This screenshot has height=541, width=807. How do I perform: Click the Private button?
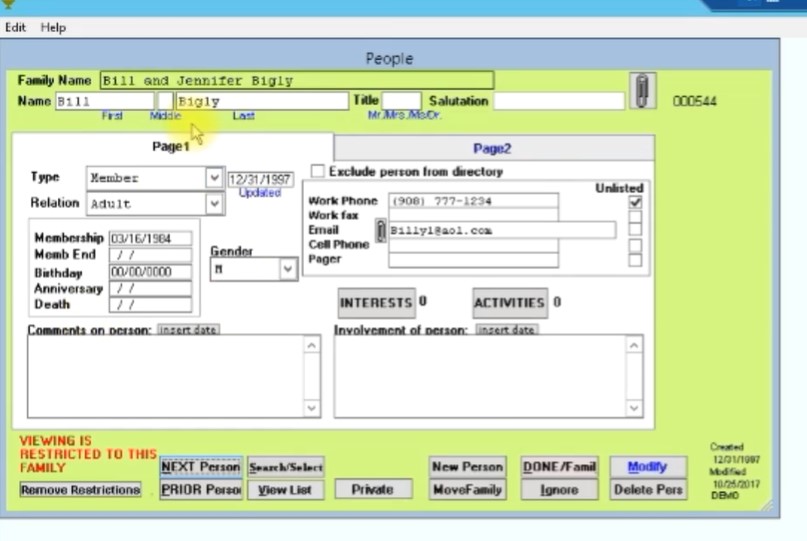click(373, 490)
